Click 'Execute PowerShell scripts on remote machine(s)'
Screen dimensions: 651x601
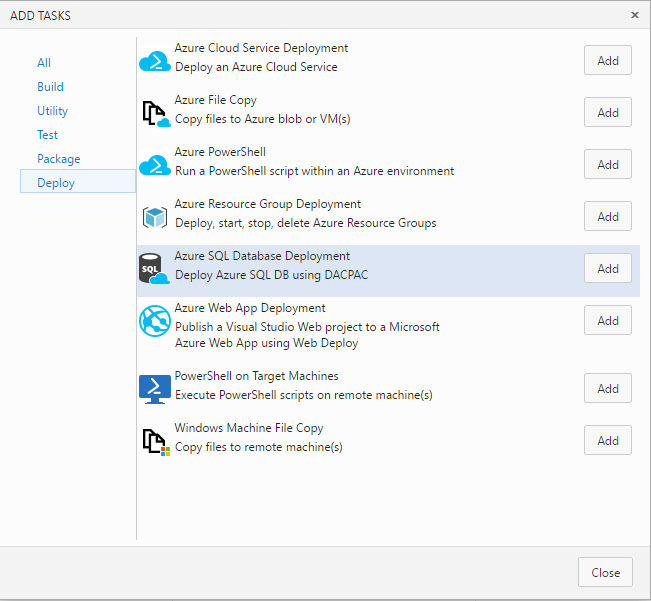[x=303, y=395]
